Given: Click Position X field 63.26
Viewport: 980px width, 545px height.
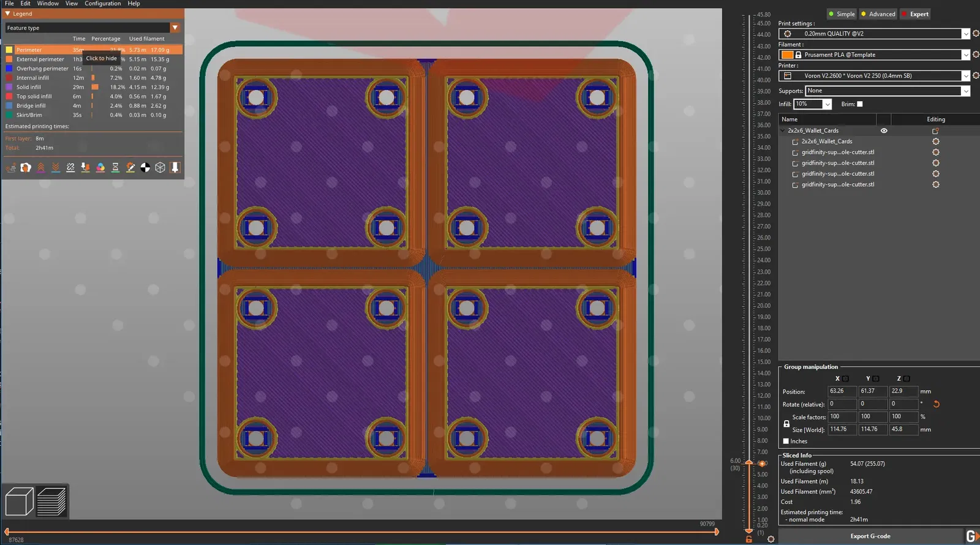Looking at the screenshot, I should (842, 391).
